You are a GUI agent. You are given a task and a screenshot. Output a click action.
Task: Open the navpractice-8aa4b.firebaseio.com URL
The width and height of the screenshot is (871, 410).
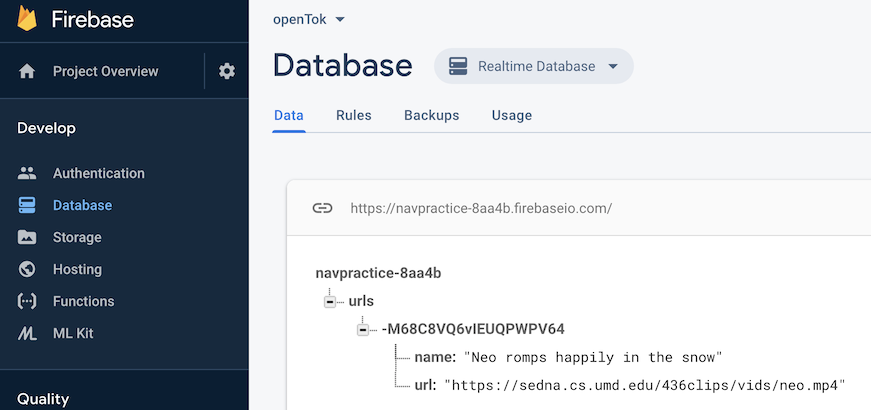[x=481, y=209]
